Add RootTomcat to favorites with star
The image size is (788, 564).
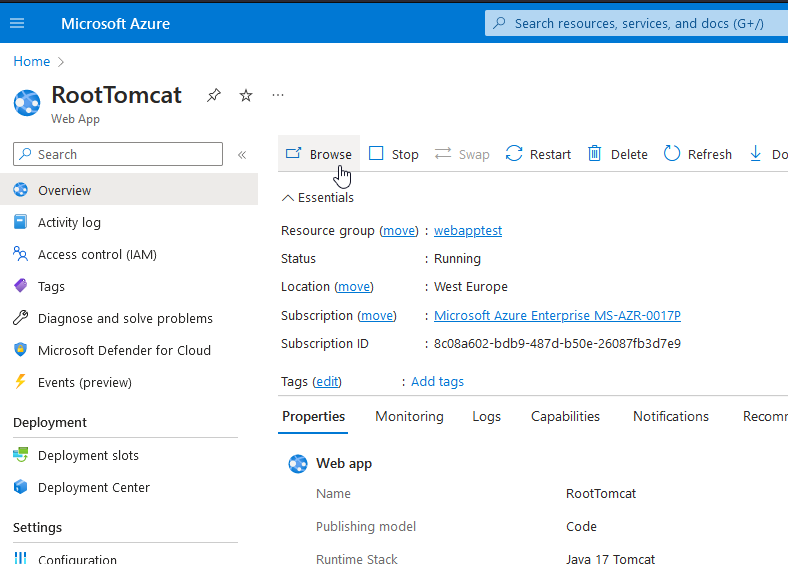click(x=246, y=95)
